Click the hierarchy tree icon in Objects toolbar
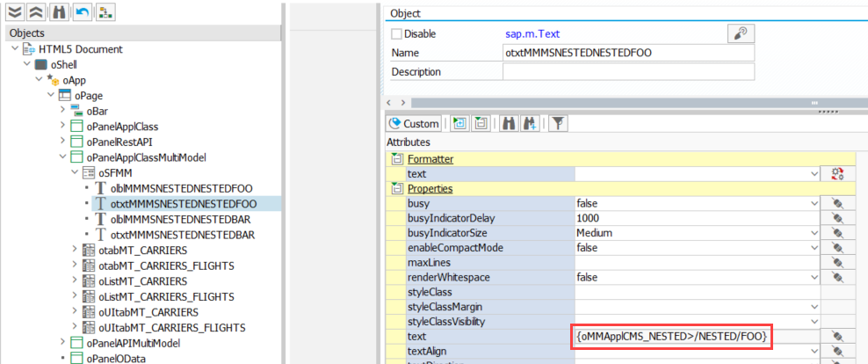The height and width of the screenshot is (364, 868). pos(104,11)
